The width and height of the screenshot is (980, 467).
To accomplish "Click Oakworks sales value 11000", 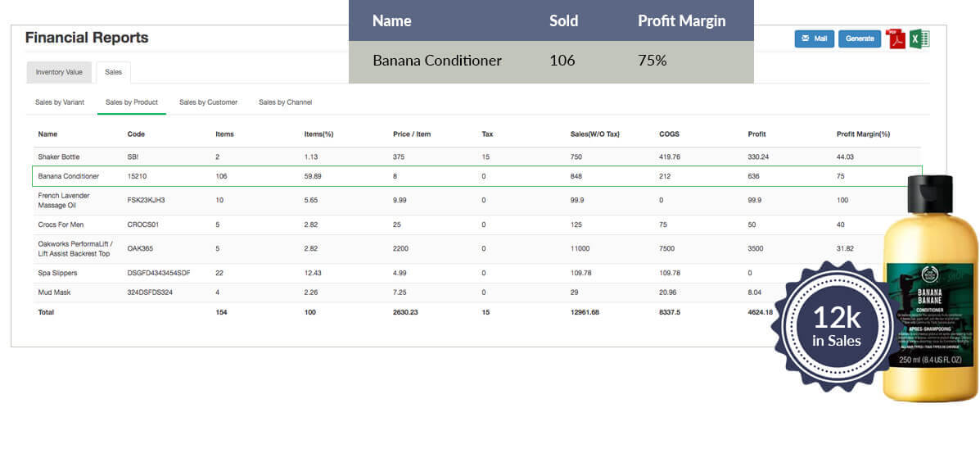I will (580, 248).
